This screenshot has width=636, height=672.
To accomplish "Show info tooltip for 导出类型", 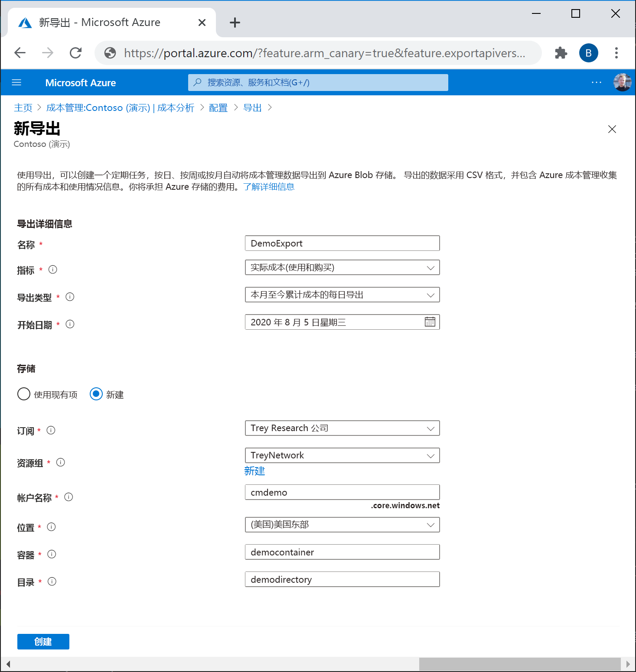I will tap(70, 297).
